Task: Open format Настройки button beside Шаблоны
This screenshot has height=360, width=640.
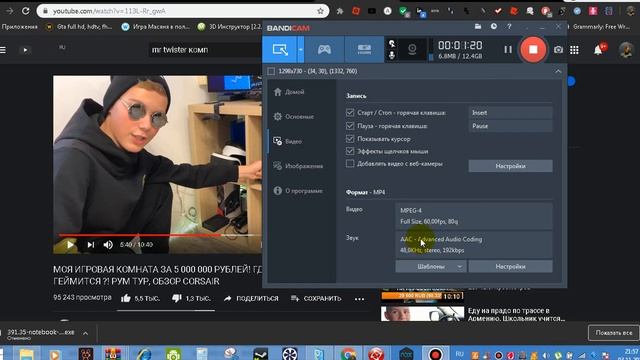Action: tap(510, 267)
